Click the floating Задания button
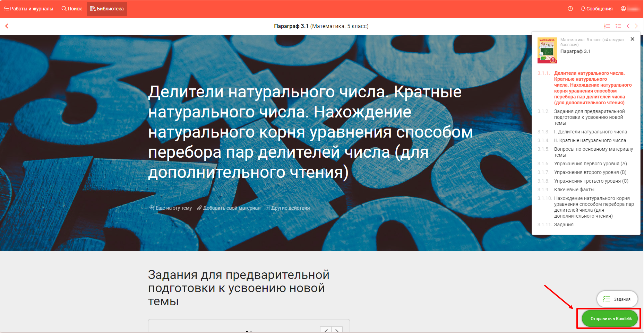Screen dimensions: 644x333 click(x=617, y=299)
